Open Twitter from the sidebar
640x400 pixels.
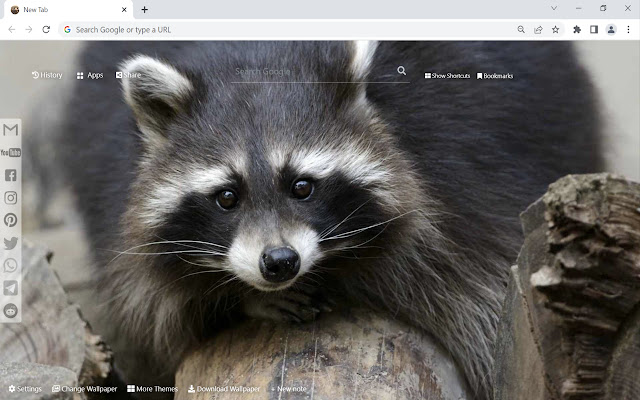point(10,243)
